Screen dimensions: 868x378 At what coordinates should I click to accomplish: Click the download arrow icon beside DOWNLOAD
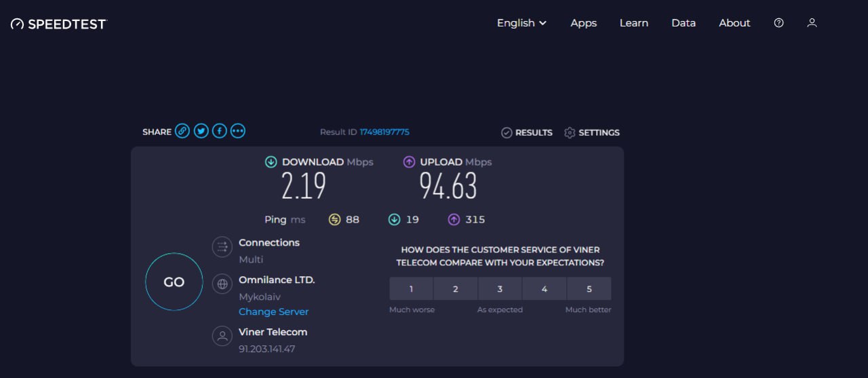[x=271, y=162]
